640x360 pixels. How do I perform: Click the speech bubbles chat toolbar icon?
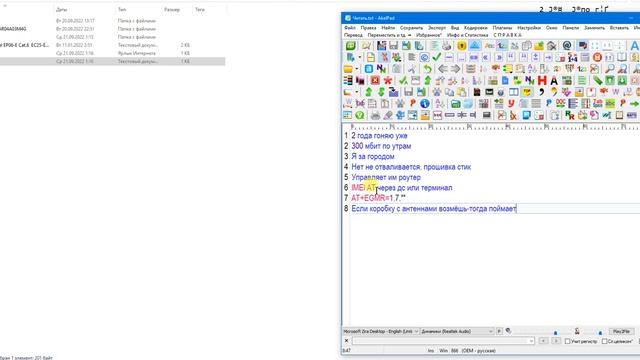pyautogui.click(x=582, y=46)
